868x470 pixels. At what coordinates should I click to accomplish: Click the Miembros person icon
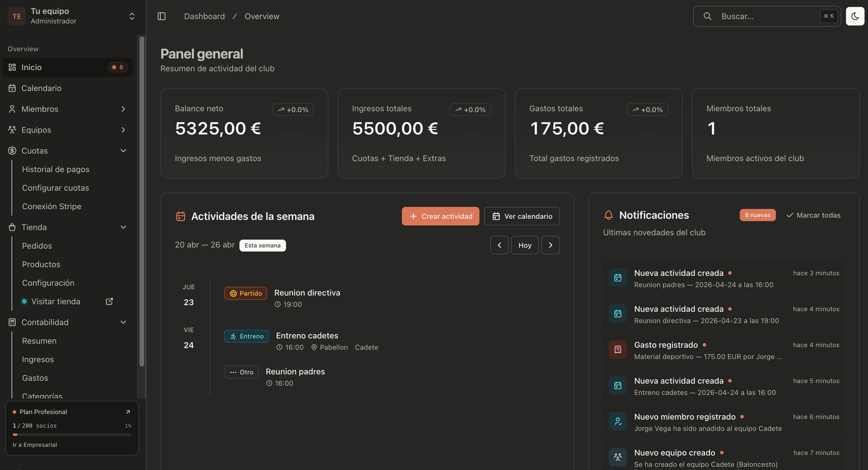[12, 109]
